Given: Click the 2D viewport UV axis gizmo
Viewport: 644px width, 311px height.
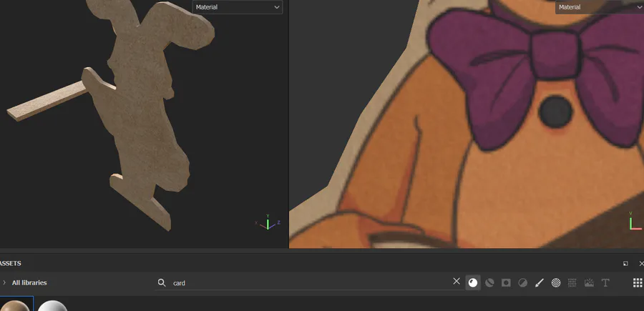Looking at the screenshot, I should click(635, 221).
